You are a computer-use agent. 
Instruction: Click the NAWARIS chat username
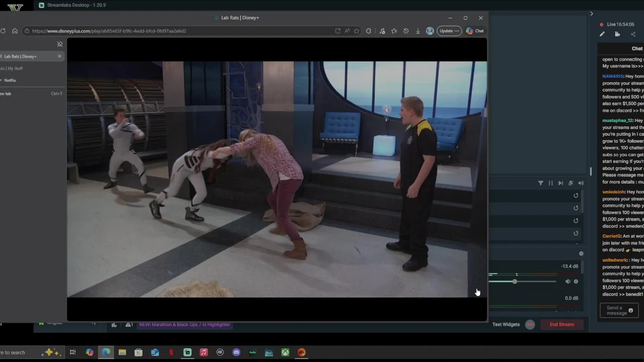click(x=612, y=76)
